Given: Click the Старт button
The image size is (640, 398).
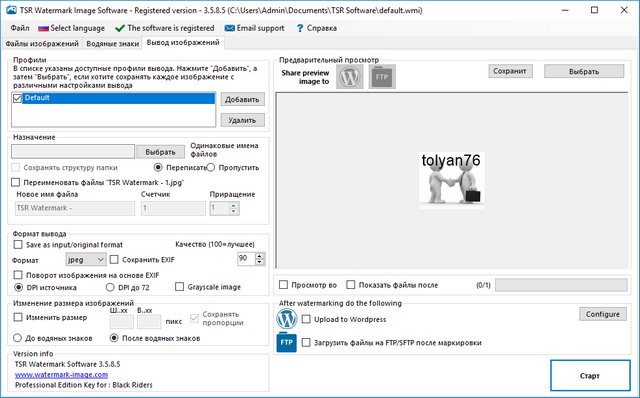Looking at the screenshot, I should click(x=590, y=376).
